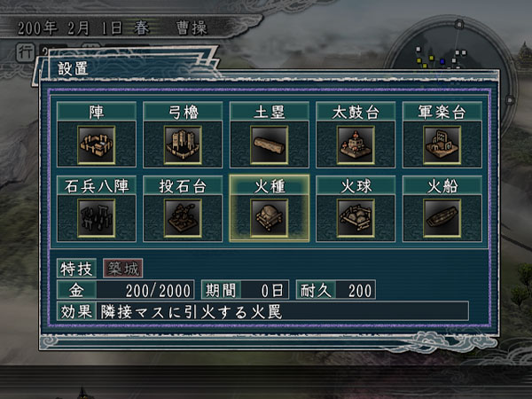Click the 築城 skill tag
Image resolution: width=532 pixels, height=399 pixels.
pos(123,269)
